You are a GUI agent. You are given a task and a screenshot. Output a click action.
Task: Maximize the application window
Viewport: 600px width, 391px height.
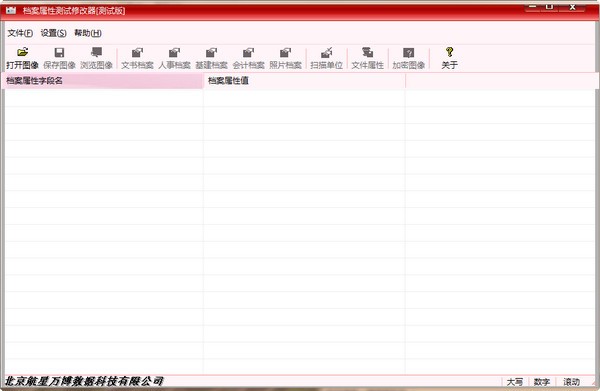[x=549, y=7]
